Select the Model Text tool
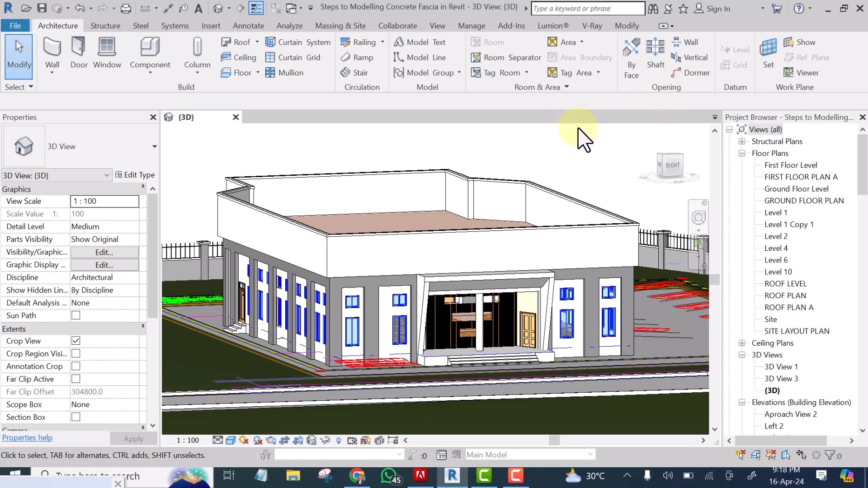868x488 pixels. tap(420, 42)
